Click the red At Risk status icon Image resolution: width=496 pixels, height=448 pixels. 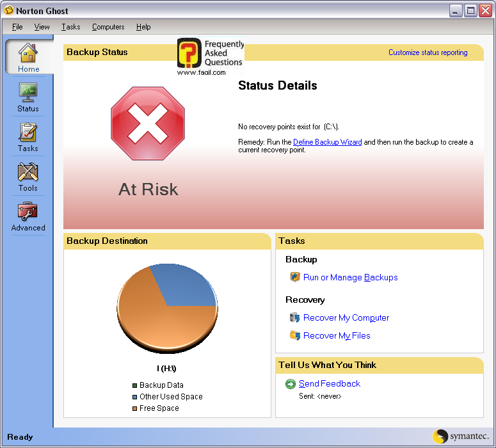(148, 124)
